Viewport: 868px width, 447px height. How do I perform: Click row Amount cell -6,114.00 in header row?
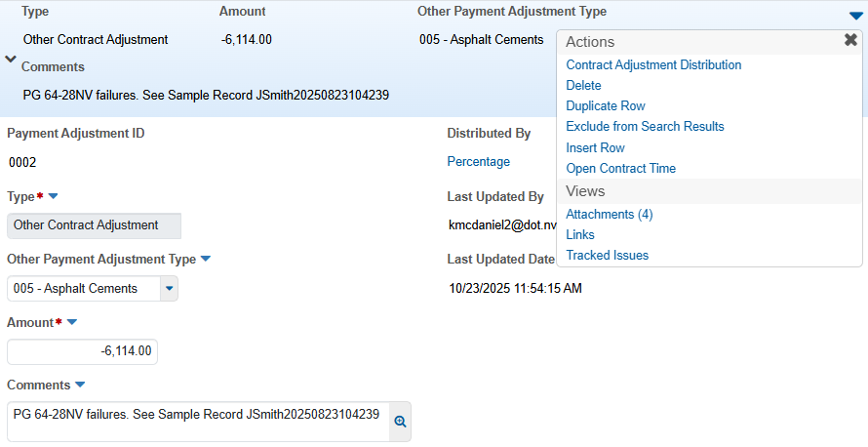[247, 40]
